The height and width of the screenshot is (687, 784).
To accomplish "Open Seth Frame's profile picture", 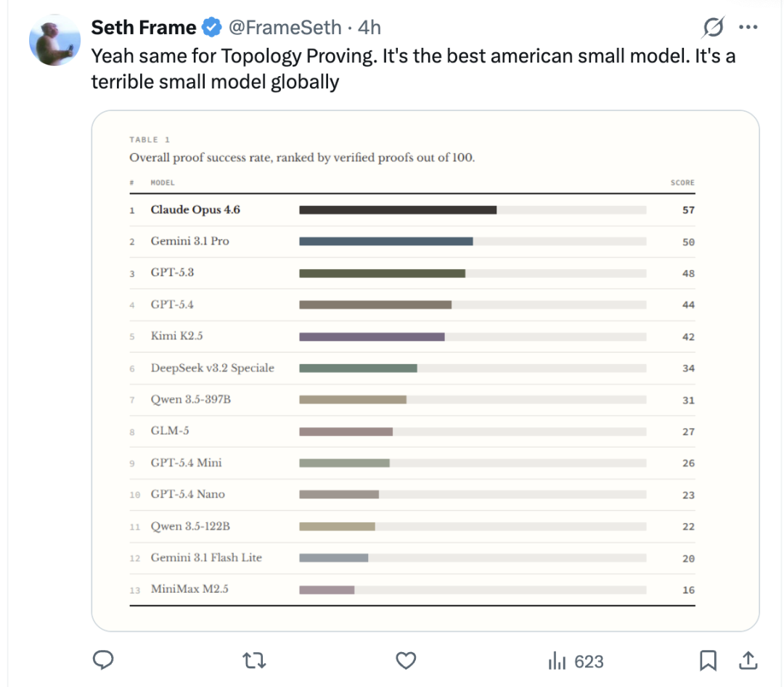I will (54, 38).
